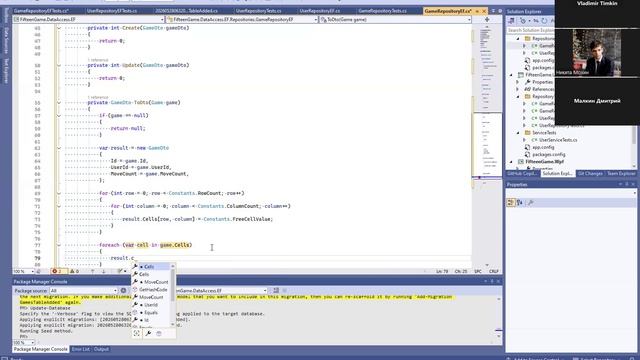Switch to GameRepositoryTests.cs tab
This screenshot has height=360, width=640.
click(x=382, y=11)
